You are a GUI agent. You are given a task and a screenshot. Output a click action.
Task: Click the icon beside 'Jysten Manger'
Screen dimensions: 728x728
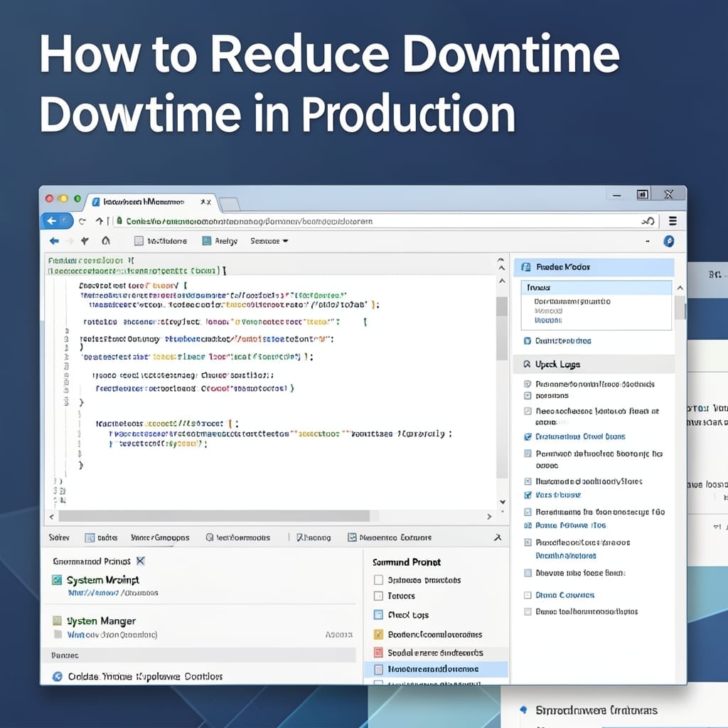pyautogui.click(x=57, y=621)
